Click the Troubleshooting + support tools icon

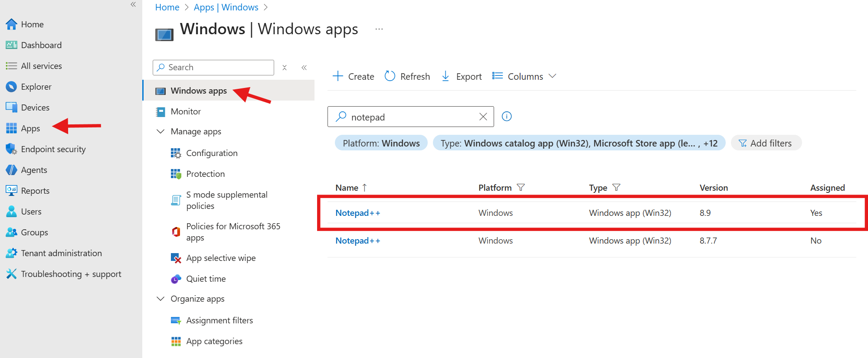click(11, 274)
